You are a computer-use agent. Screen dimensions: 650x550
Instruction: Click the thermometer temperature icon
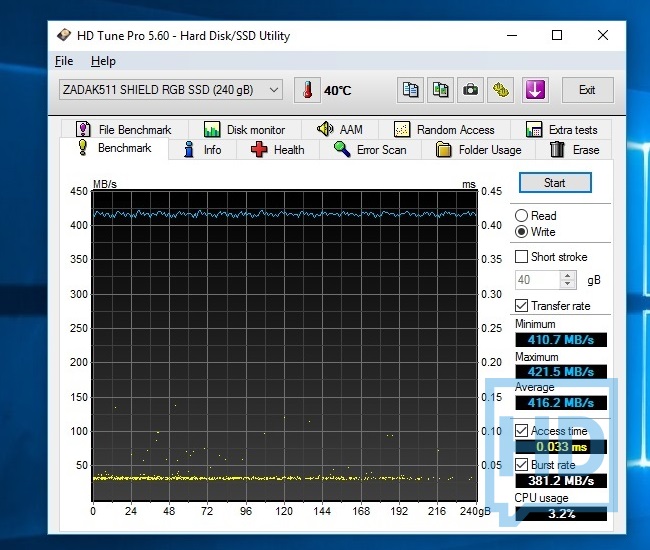point(308,90)
